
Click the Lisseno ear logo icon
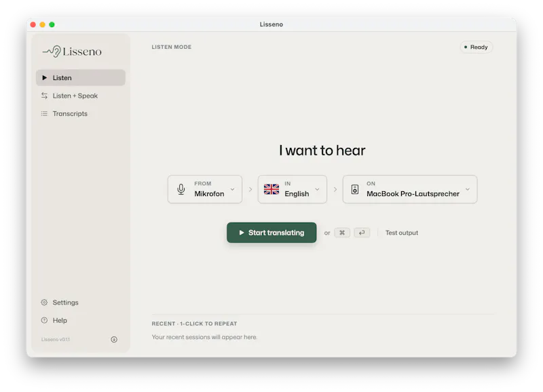tap(52, 52)
